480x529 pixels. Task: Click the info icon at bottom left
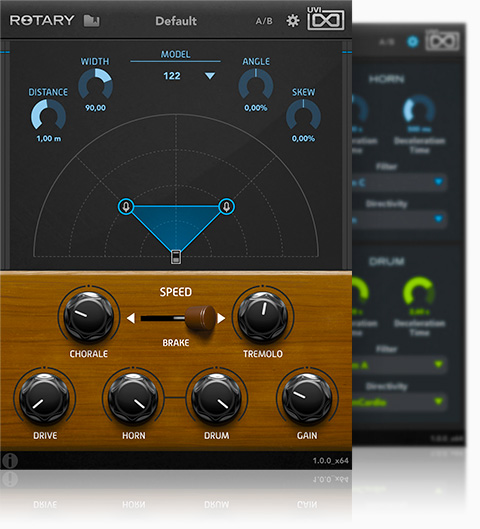[x=10, y=461]
